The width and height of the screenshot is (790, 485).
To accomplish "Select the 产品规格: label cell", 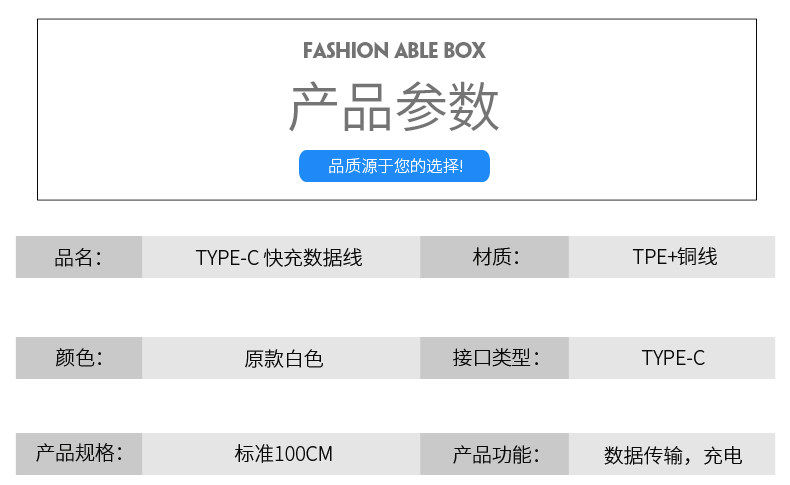I will (79, 453).
